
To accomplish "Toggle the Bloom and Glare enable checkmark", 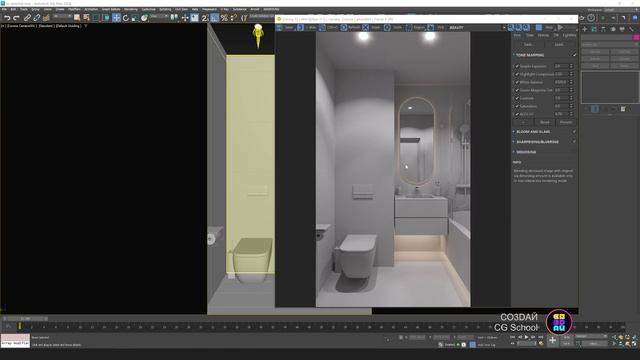I will (x=574, y=131).
